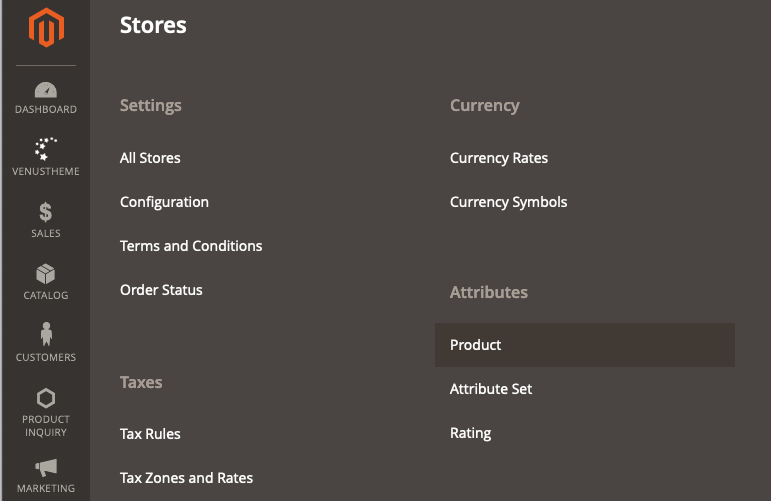The height and width of the screenshot is (501, 771).
Task: Open Tax Rules page
Action: click(150, 434)
